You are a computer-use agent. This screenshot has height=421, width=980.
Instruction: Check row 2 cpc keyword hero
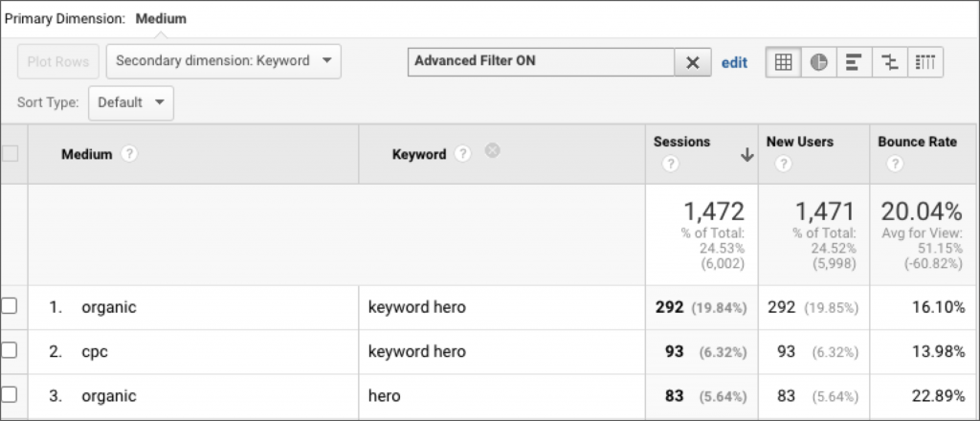click(x=9, y=350)
